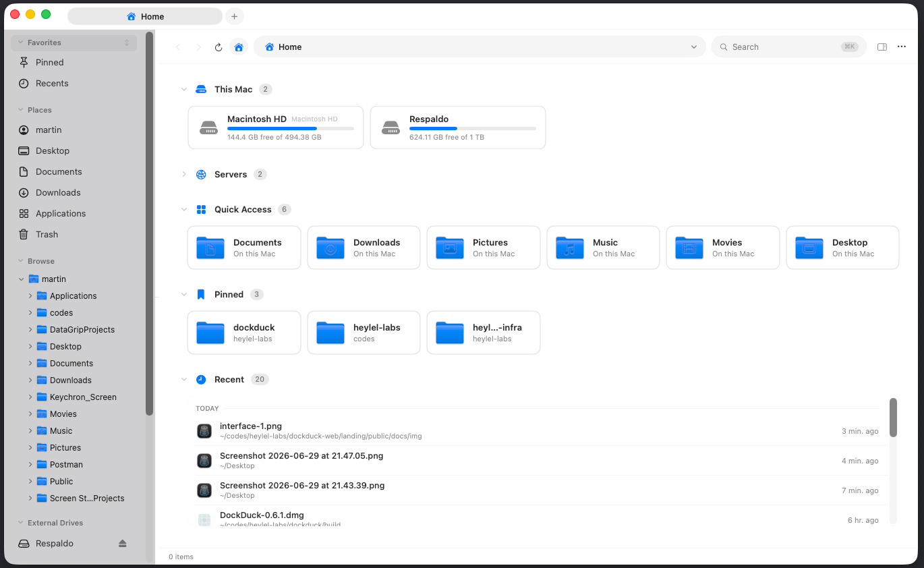Click the reload icon in toolbar

pyautogui.click(x=219, y=47)
